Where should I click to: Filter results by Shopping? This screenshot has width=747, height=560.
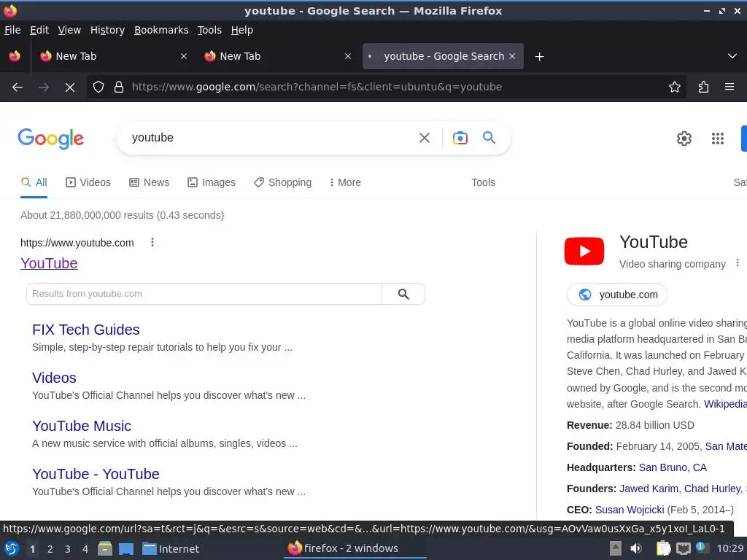click(282, 182)
